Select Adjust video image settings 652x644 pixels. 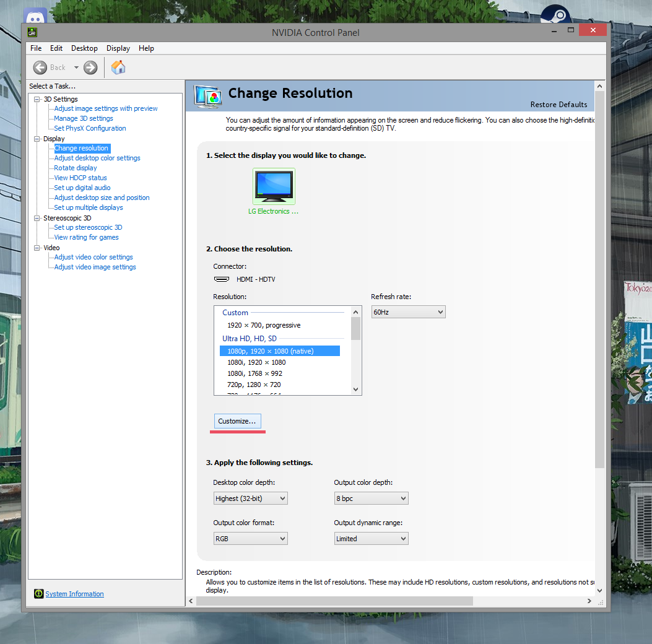pos(95,268)
